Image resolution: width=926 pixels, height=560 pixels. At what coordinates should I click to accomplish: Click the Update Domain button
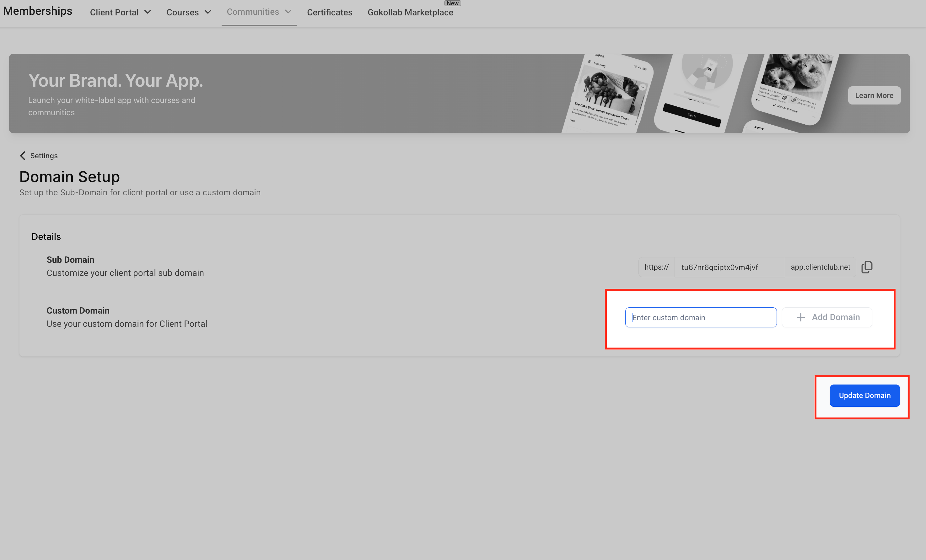pyautogui.click(x=864, y=396)
